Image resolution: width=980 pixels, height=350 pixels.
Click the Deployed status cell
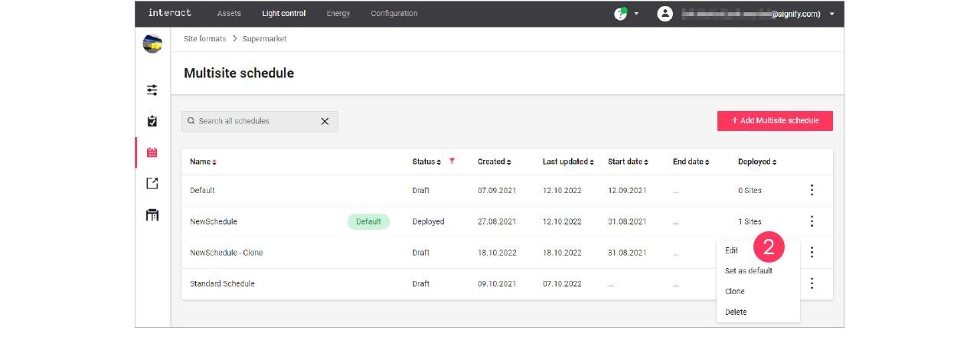click(428, 221)
